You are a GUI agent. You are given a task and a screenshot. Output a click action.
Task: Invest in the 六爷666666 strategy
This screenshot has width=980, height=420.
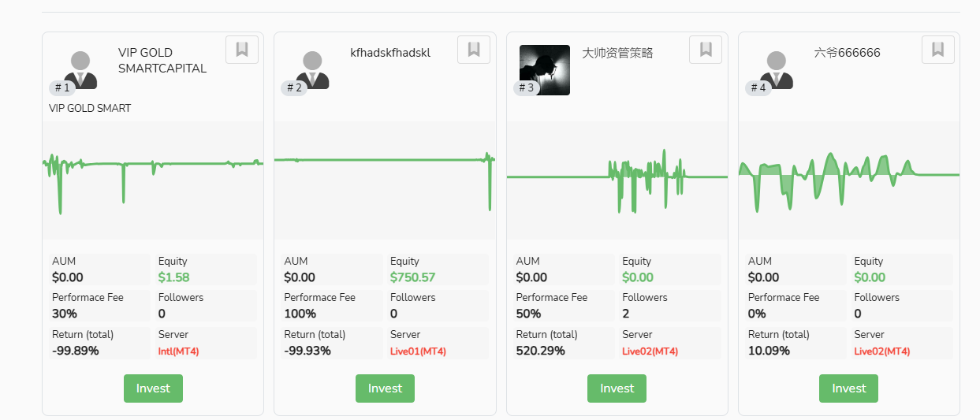[848, 388]
